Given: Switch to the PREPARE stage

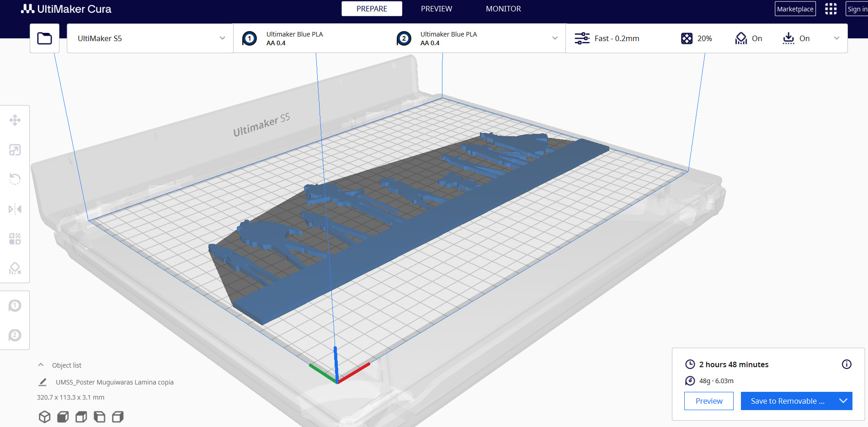Looking at the screenshot, I should [372, 9].
